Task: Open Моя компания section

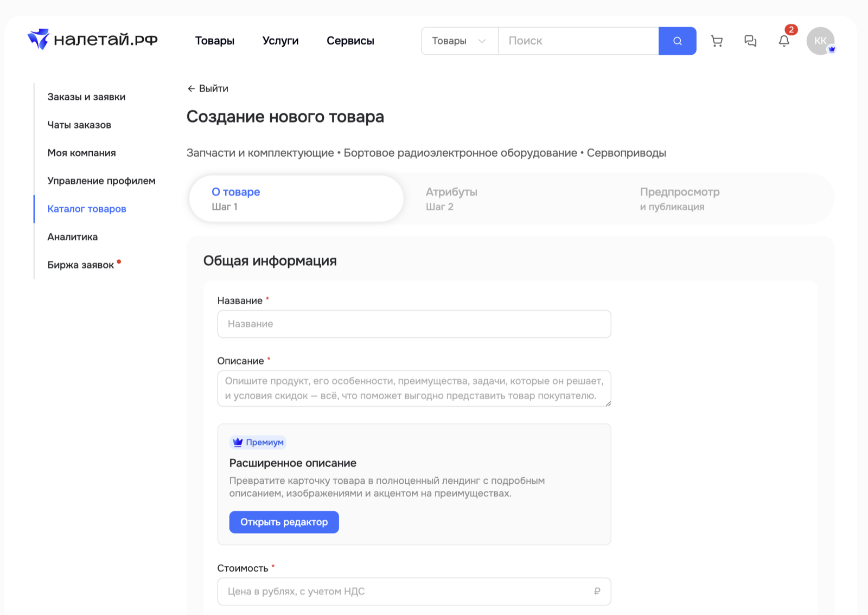Action: coord(81,153)
